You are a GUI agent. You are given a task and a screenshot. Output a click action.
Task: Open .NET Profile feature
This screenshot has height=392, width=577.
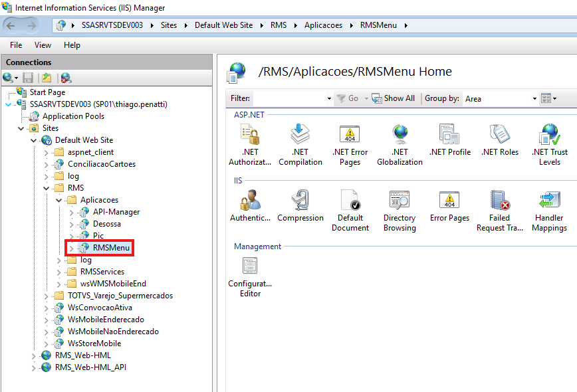pyautogui.click(x=449, y=140)
